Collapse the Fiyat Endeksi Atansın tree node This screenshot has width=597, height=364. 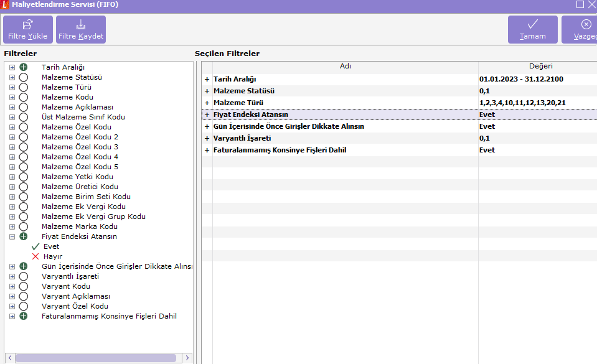[12, 237]
